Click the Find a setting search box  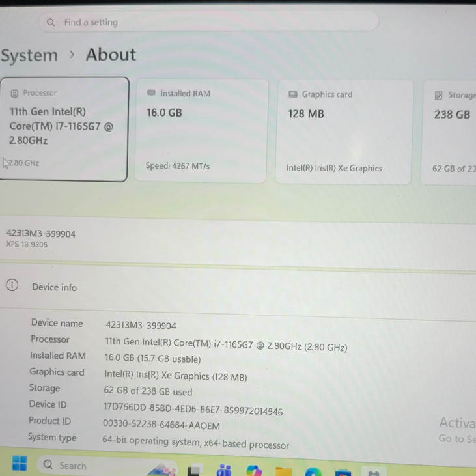(x=209, y=22)
